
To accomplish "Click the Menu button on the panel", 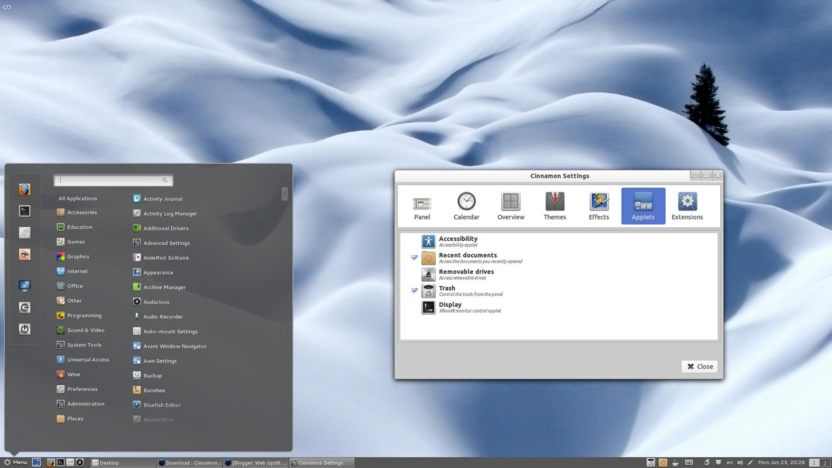I will coord(16,462).
